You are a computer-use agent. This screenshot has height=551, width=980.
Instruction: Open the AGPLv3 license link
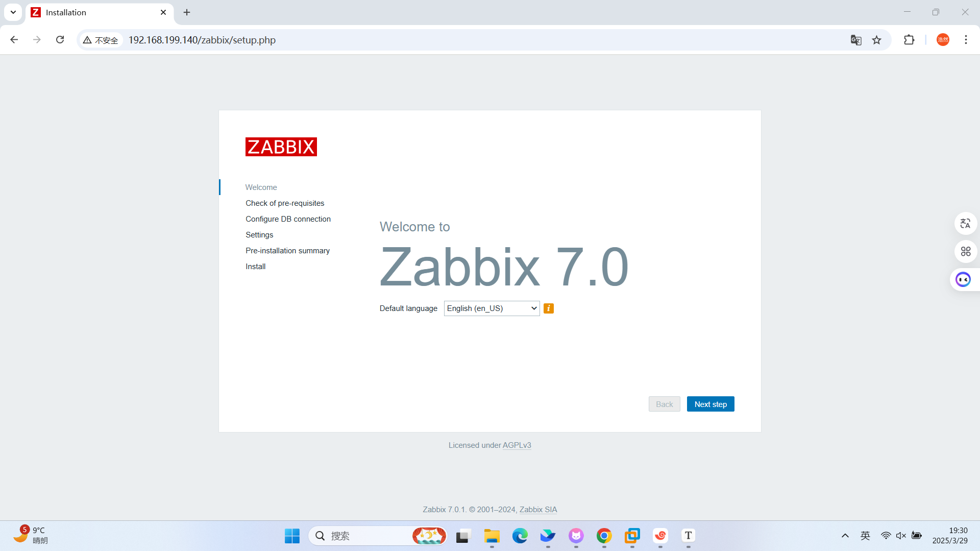517,445
